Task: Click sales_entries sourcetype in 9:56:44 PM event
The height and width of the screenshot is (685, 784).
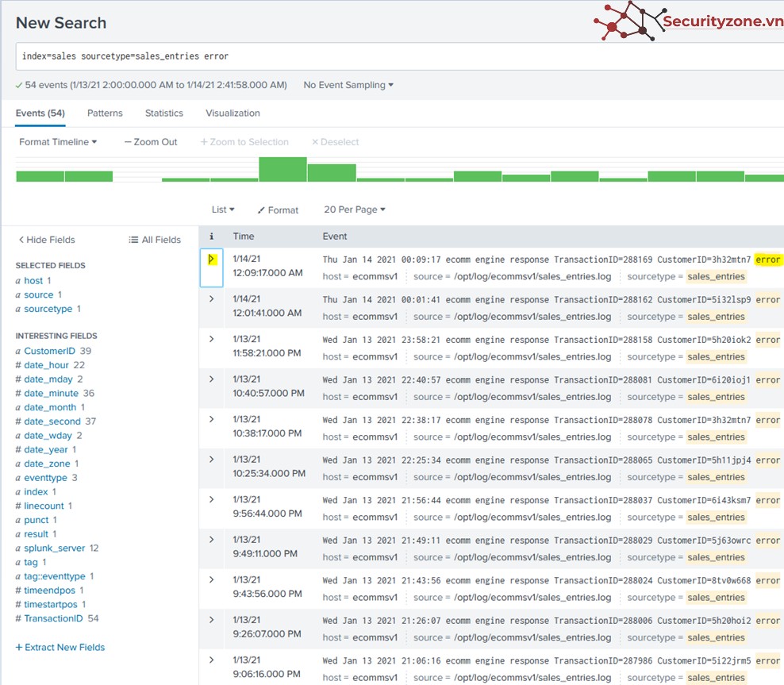Action: [716, 517]
